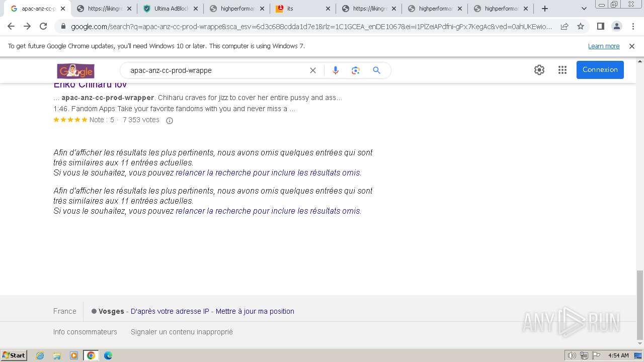644x362 pixels.
Task: Focus the Google search input field
Action: point(216,70)
